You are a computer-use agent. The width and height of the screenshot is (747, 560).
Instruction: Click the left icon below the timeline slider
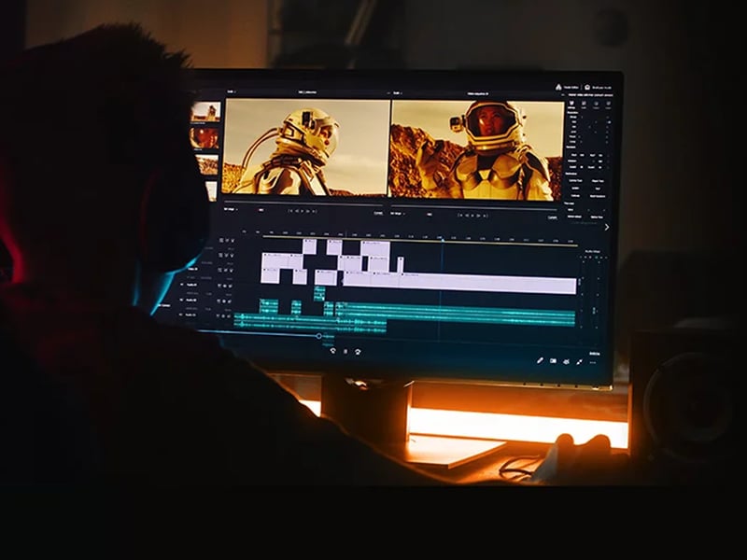(x=332, y=351)
